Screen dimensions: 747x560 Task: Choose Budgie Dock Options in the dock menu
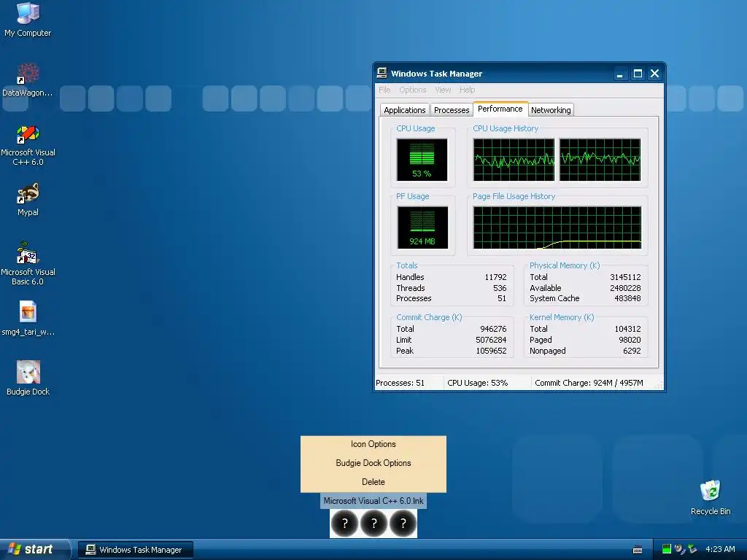click(373, 463)
